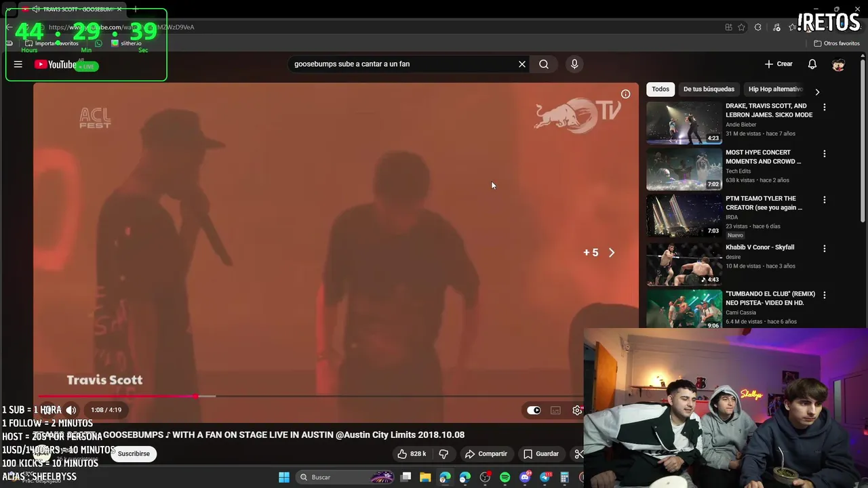The image size is (868, 488).
Task: Open the player settings gear
Action: click(577, 410)
